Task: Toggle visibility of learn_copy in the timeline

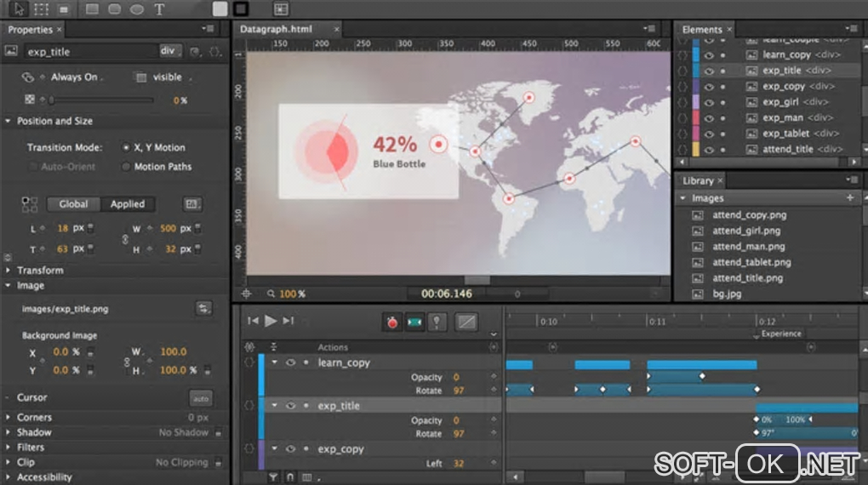Action: (x=290, y=362)
